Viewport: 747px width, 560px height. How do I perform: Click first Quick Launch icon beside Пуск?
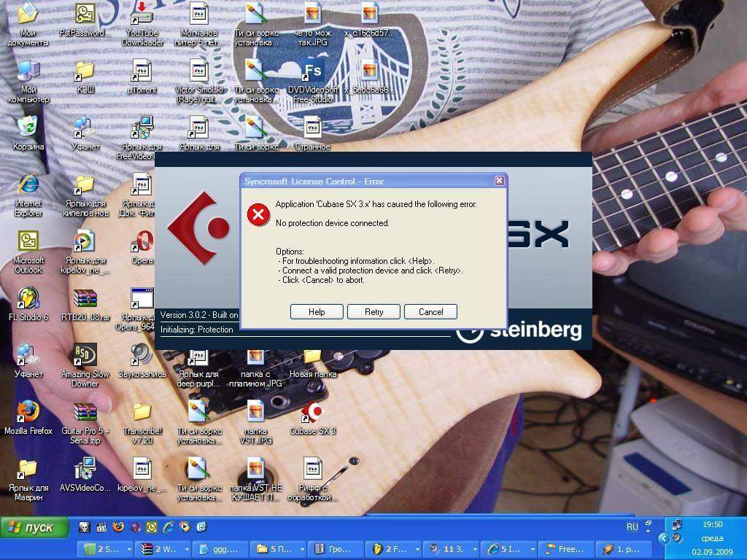pyautogui.click(x=85, y=526)
